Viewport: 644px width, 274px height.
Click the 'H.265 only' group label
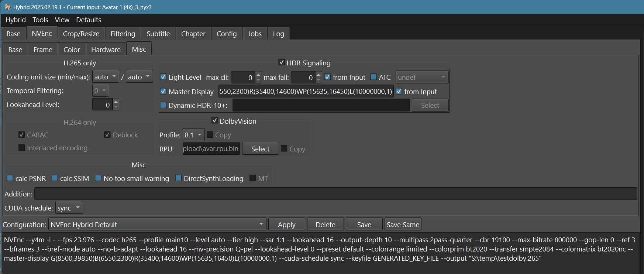(80, 63)
